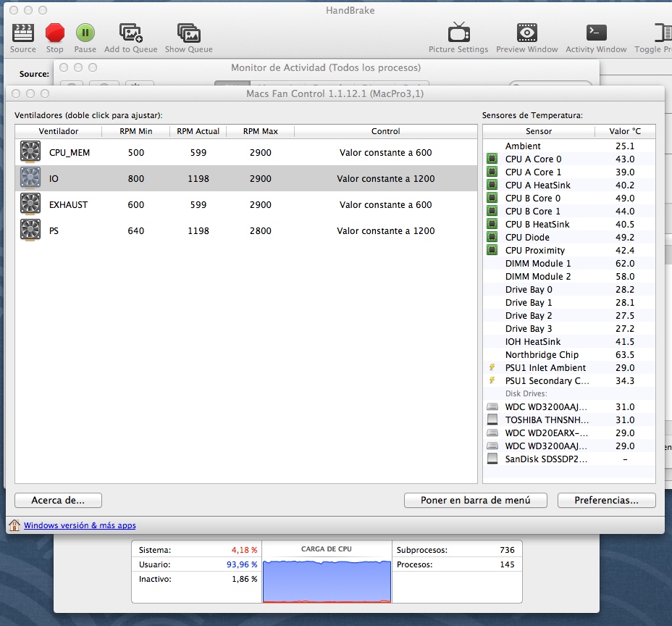The height and width of the screenshot is (626, 672).
Task: Click the RPM Max column header
Action: (x=261, y=131)
